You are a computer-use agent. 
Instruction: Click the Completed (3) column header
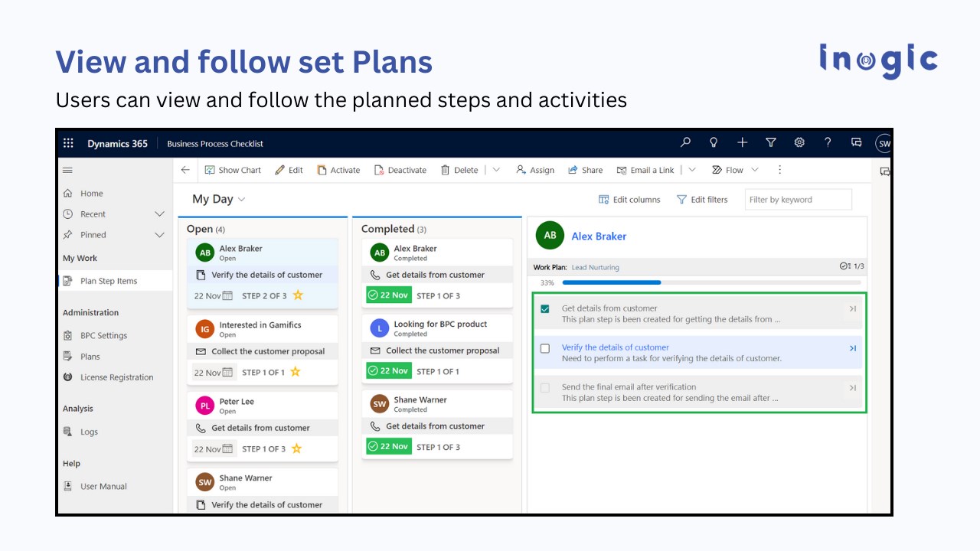394,229
